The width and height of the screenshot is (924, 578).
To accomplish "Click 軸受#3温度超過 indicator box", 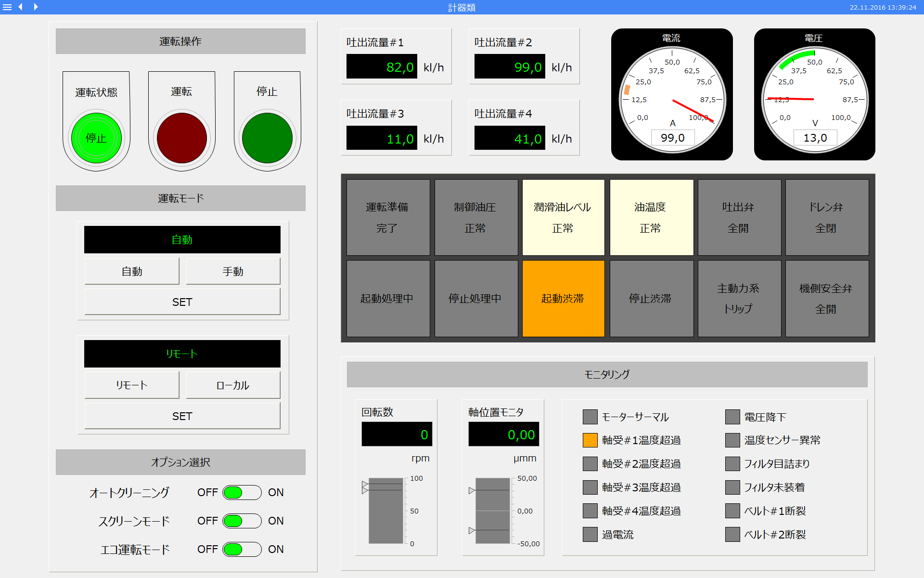I will (x=590, y=487).
